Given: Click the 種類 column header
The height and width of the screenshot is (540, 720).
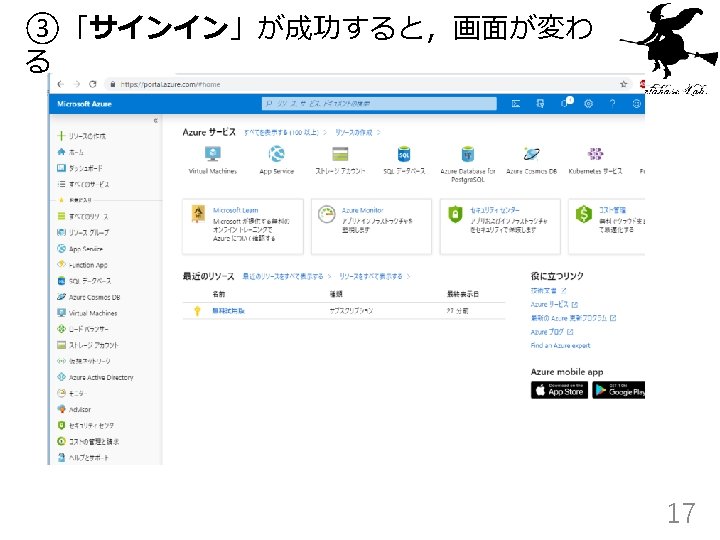Looking at the screenshot, I should tap(336, 294).
